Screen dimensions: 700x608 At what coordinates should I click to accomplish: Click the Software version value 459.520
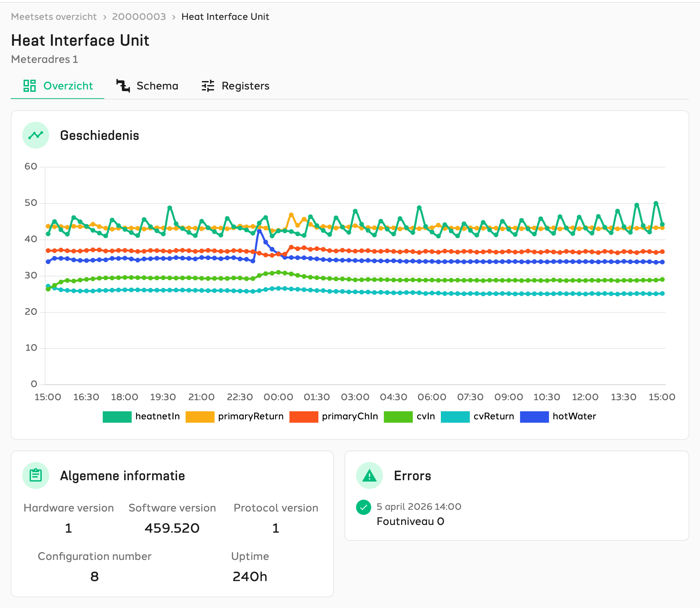[x=172, y=528]
